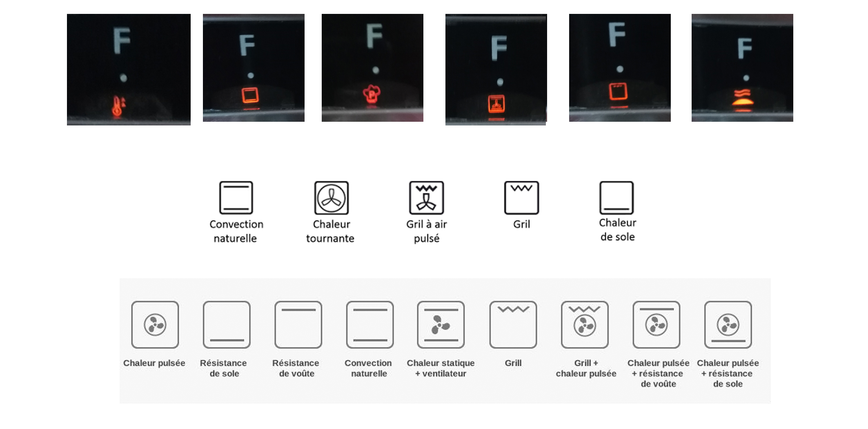
Task: Open the photo showing red fan oven symbol
Action: [496, 69]
